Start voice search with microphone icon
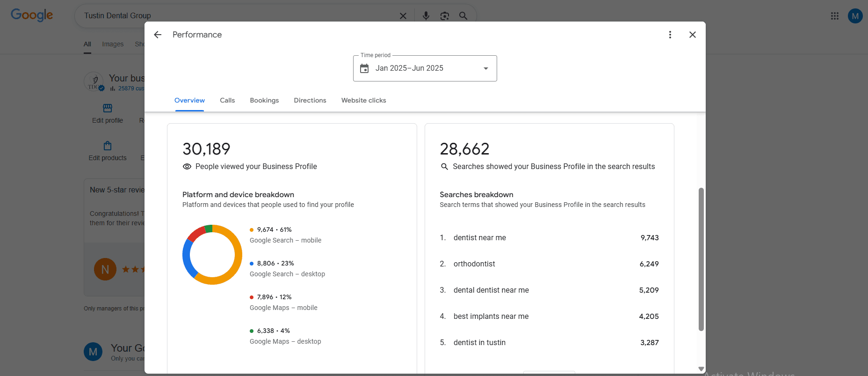 pos(426,16)
